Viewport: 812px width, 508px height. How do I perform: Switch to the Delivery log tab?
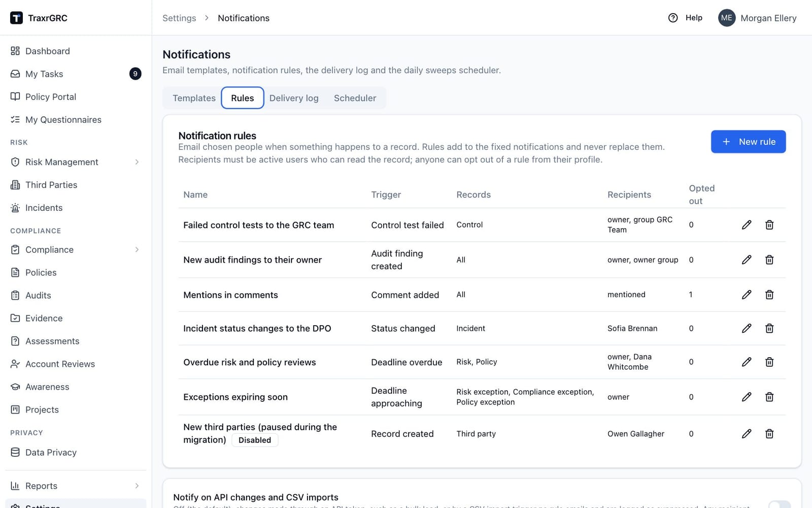[294, 98]
